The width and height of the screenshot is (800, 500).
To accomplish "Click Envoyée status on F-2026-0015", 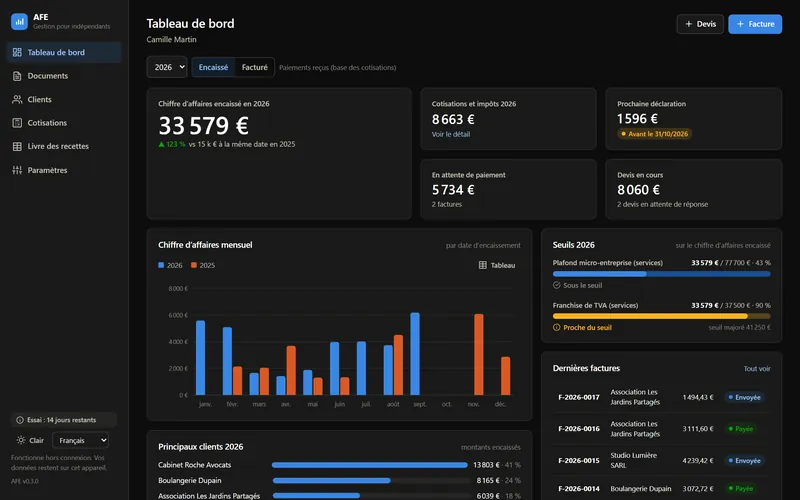I will click(x=744, y=461).
